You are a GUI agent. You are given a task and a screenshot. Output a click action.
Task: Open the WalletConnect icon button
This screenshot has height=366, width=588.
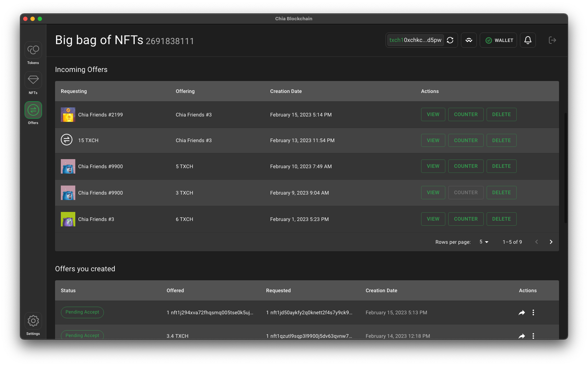469,40
